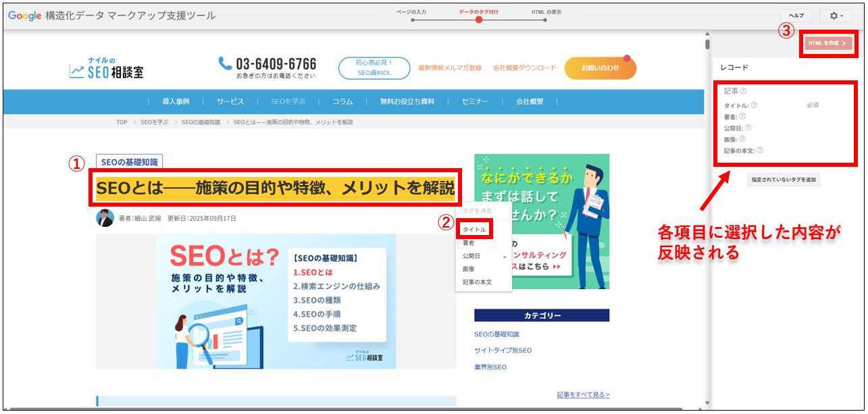
Task: Click the ヘルプ button
Action: coord(797,15)
